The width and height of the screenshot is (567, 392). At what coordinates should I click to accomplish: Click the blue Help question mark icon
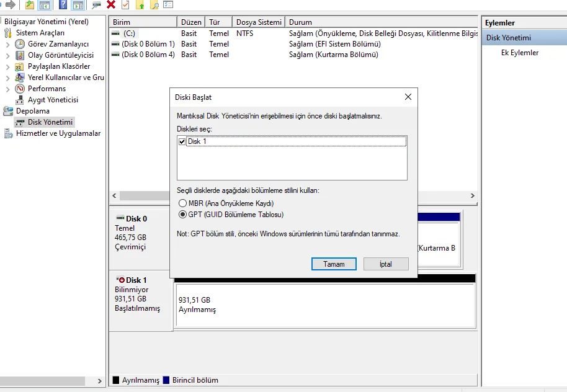click(x=63, y=5)
